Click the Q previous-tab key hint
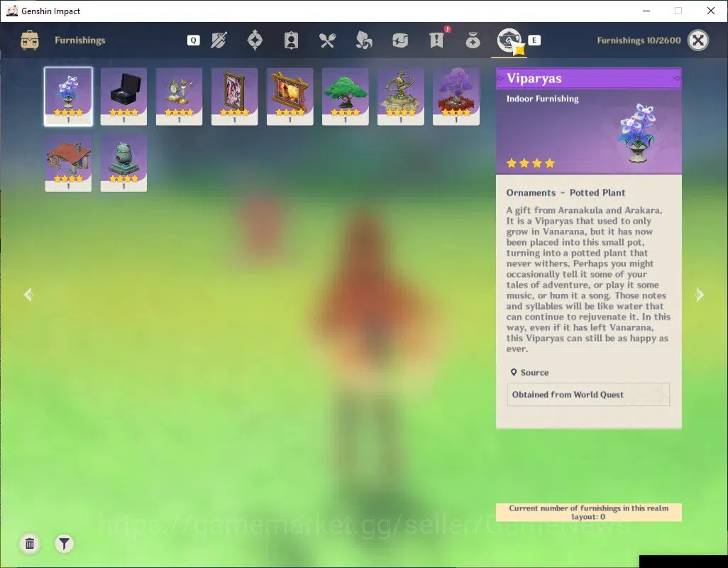The image size is (728, 568). click(x=193, y=40)
